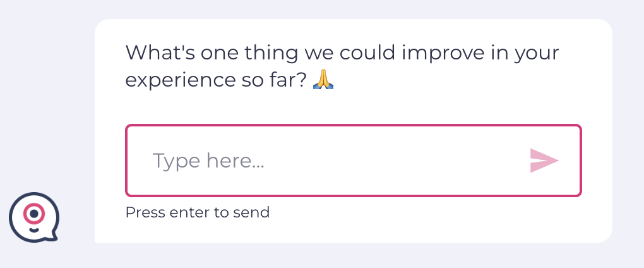The image size is (644, 268).
Task: Submit the feedback with the paper plane icon
Action: (544, 161)
